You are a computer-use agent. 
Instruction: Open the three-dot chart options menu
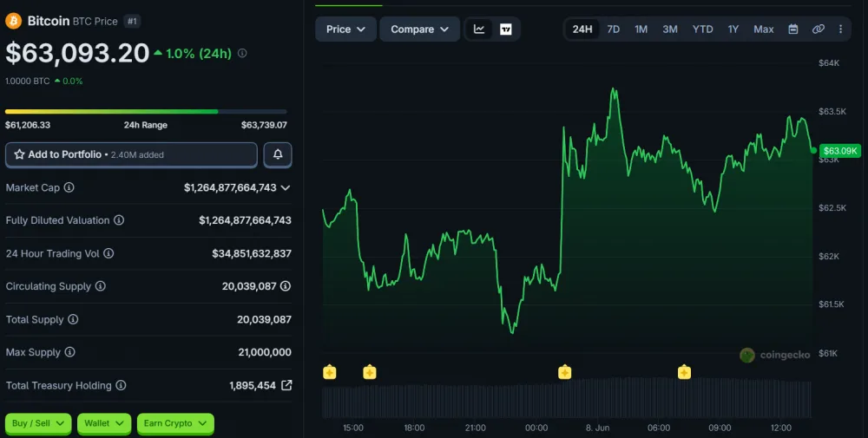coord(840,29)
